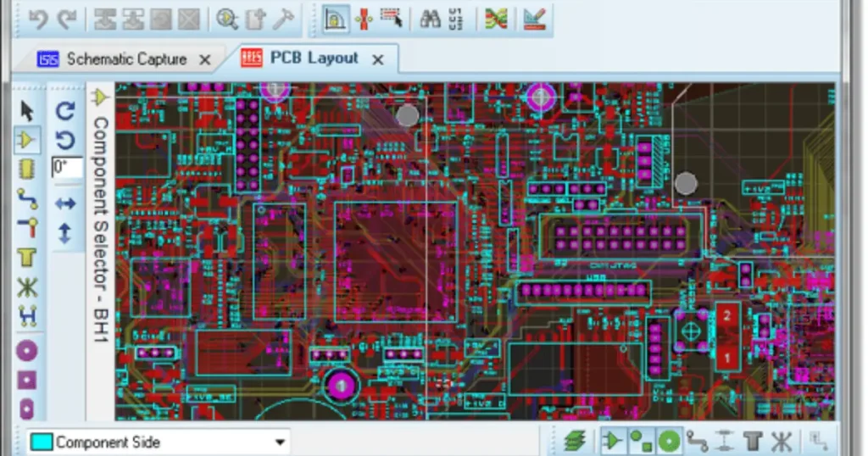Click the rotation angle field showing 0°
Image resolution: width=868 pixels, height=456 pixels.
66,168
